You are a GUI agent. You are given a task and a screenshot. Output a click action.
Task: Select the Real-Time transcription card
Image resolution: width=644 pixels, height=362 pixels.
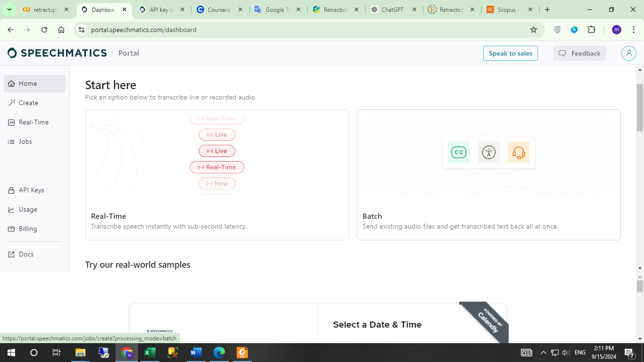[x=217, y=175]
